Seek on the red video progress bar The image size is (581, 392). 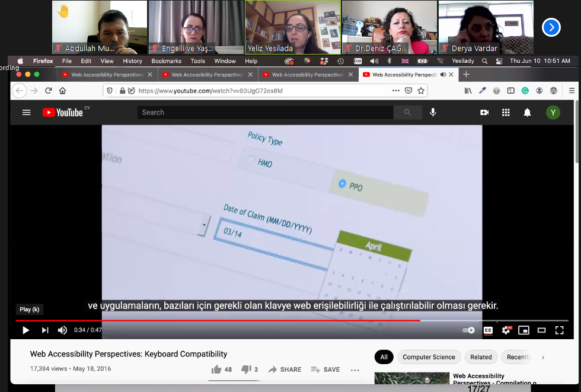[292, 320]
